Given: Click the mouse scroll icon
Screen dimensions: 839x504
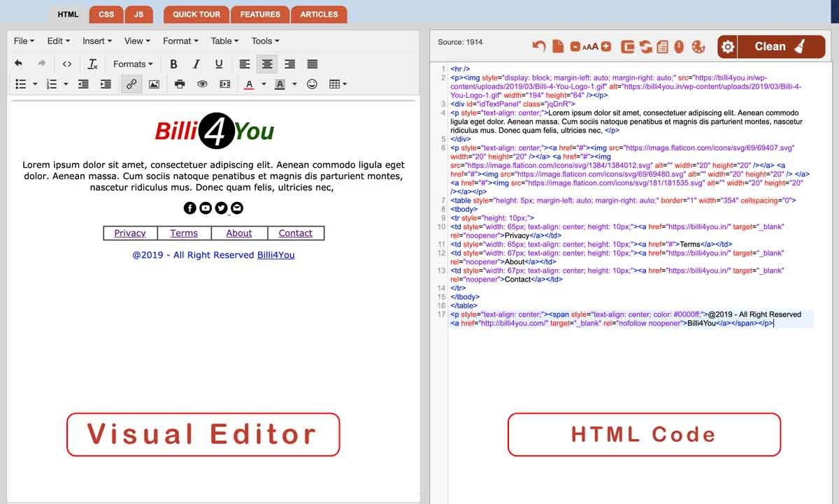Looking at the screenshot, I should point(678,47).
